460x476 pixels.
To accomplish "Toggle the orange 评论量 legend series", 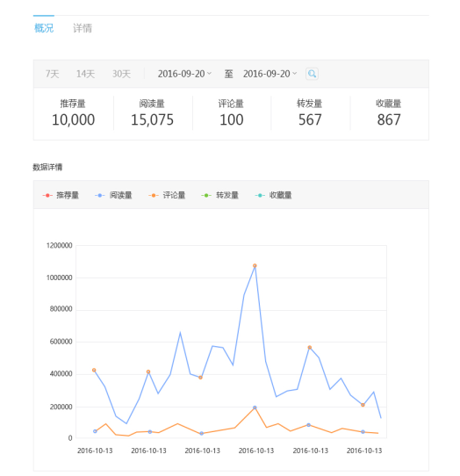I will (x=167, y=195).
